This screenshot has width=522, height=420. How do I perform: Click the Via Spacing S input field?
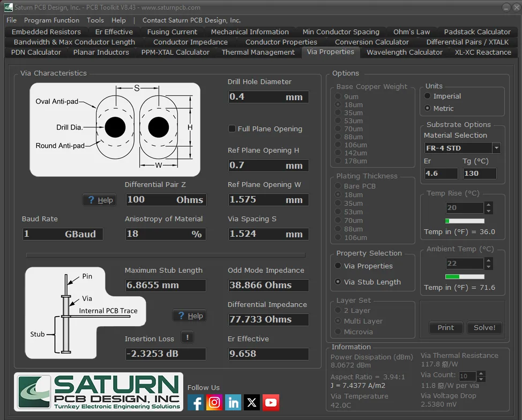coord(269,234)
